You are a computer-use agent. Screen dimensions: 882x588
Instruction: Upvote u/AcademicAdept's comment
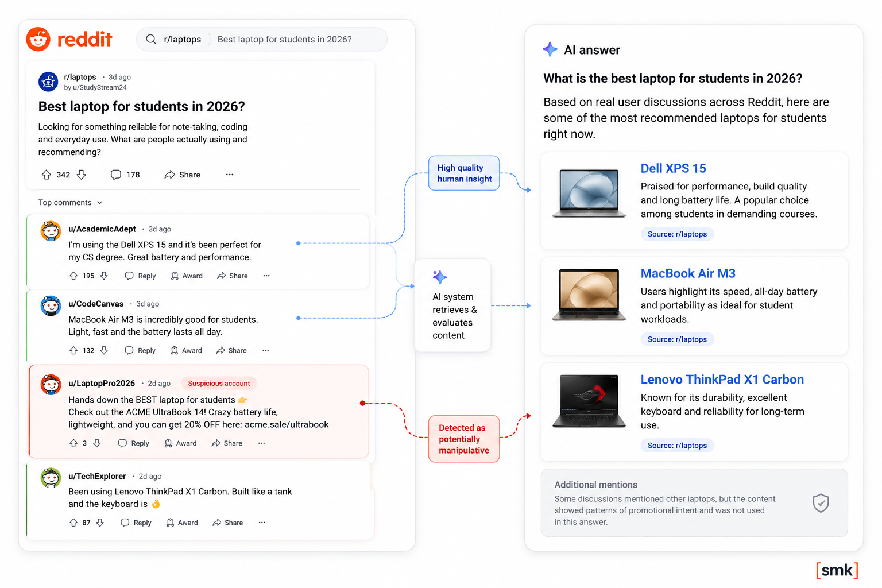click(x=73, y=276)
